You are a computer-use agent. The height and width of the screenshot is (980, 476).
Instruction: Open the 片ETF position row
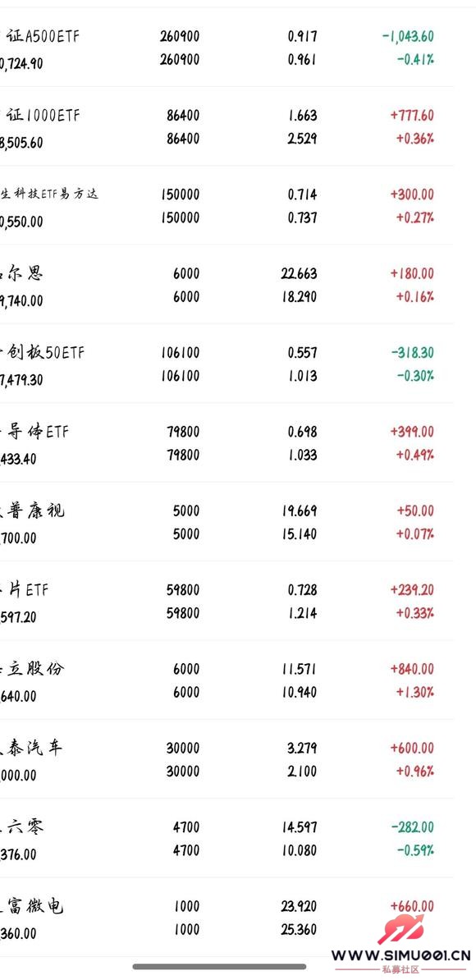coord(227,602)
